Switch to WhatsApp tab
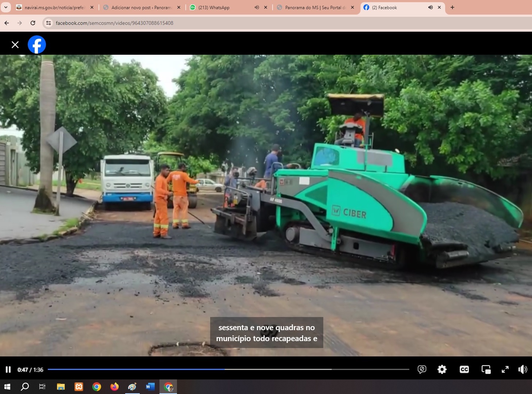532x394 pixels. coord(228,7)
